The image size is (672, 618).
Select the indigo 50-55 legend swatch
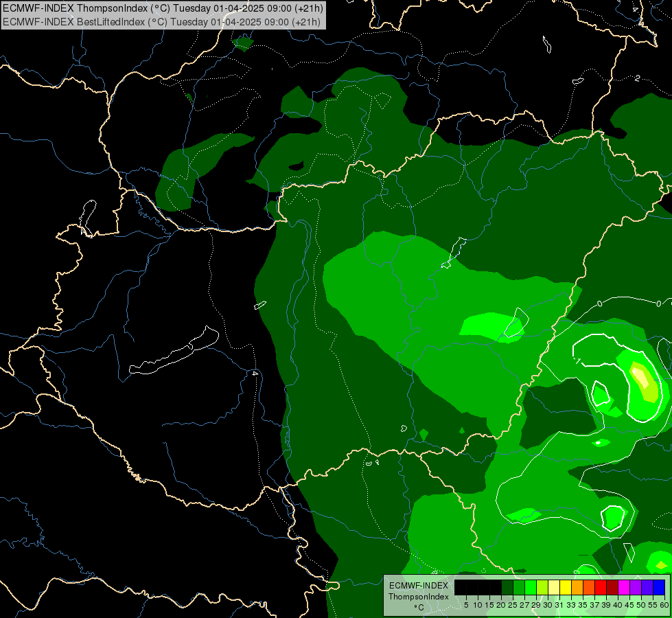coord(647,587)
